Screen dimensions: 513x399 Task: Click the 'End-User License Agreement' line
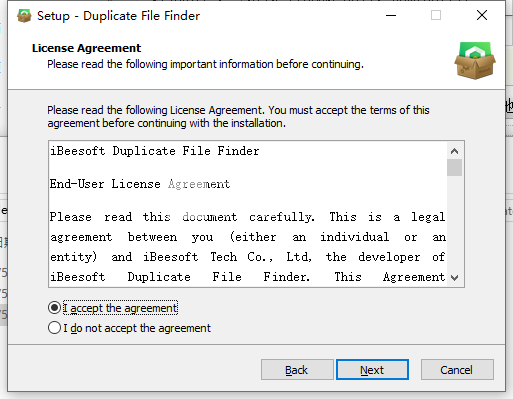coord(140,184)
